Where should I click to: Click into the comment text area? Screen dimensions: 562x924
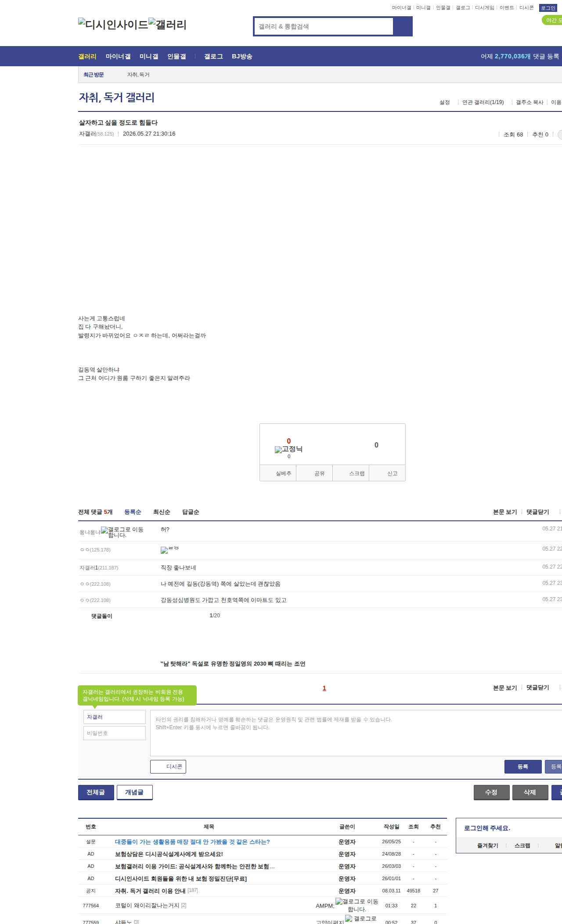tap(356, 733)
